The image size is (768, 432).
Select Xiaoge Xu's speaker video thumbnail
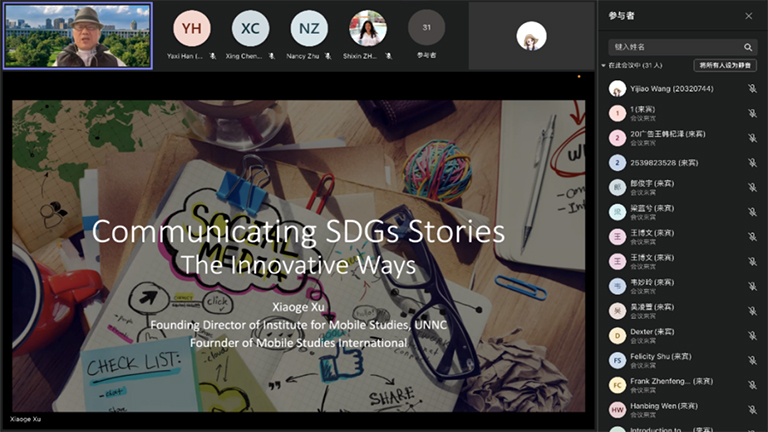coord(78,36)
